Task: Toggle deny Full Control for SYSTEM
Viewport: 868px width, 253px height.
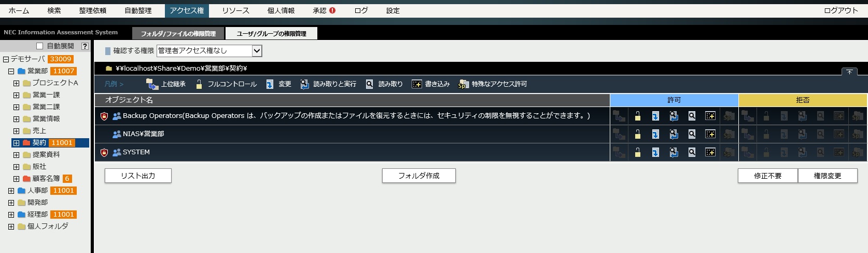Action: pyautogui.click(x=766, y=152)
